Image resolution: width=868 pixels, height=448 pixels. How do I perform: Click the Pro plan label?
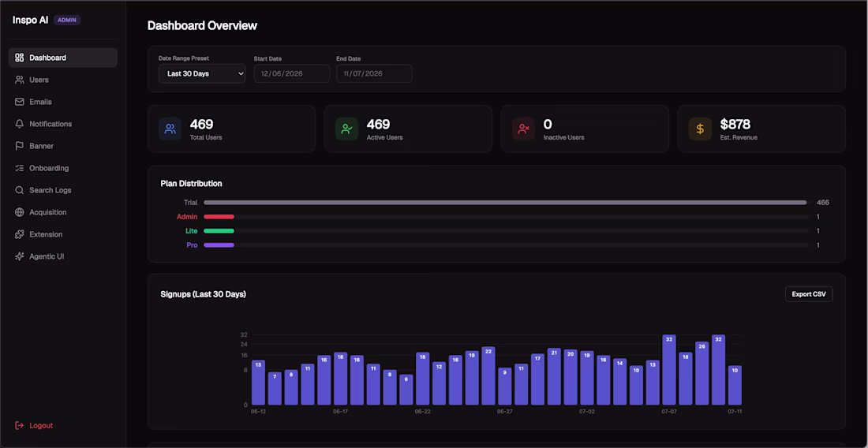[x=192, y=245]
